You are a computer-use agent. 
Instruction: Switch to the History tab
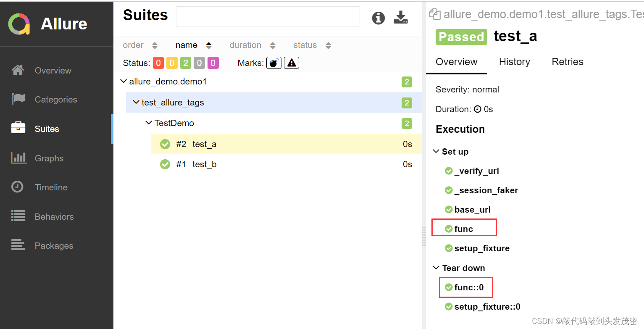pyautogui.click(x=515, y=62)
